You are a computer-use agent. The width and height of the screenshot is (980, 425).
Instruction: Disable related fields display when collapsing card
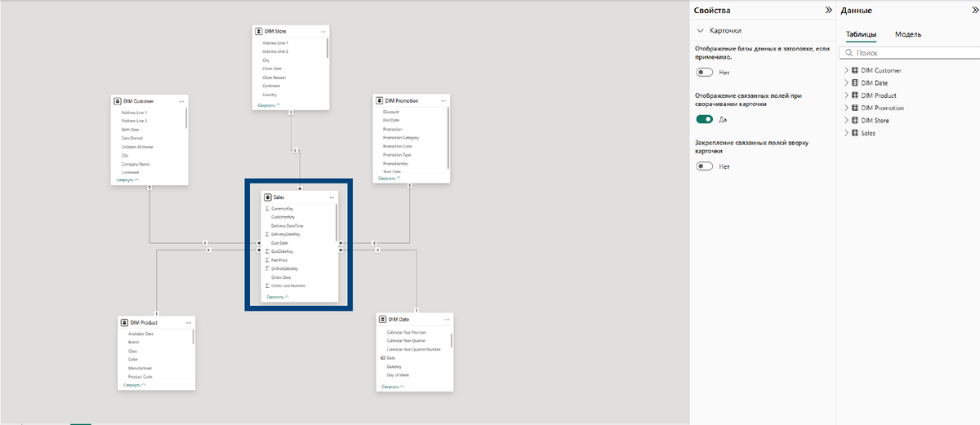tap(705, 119)
